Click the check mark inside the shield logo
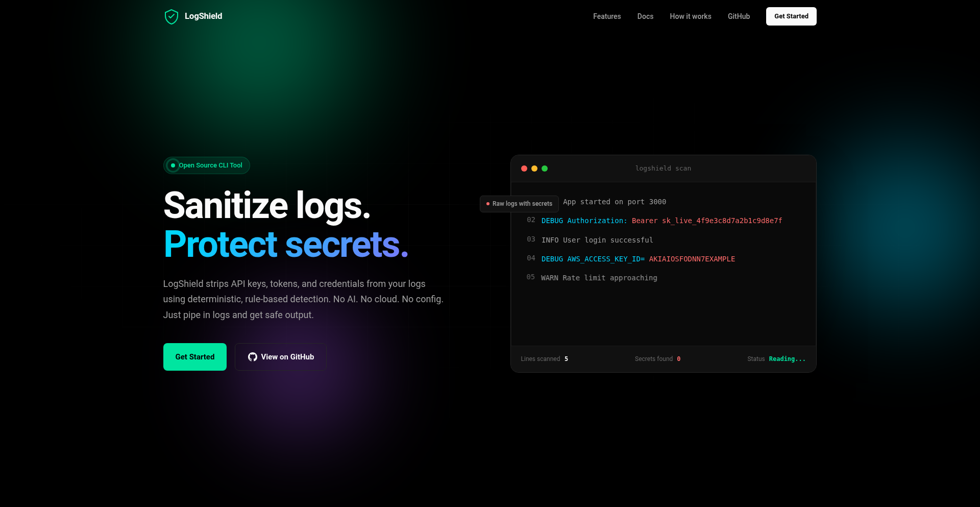 (171, 16)
